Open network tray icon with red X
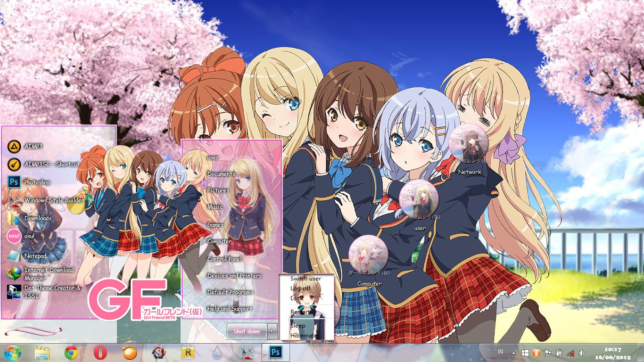Viewport: 644px width, 362px height. coord(570,353)
